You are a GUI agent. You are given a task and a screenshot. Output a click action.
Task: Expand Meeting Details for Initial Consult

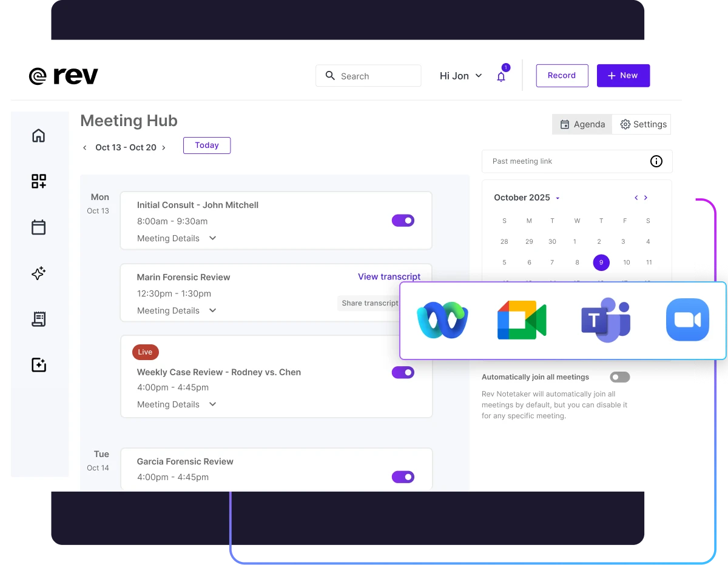177,238
